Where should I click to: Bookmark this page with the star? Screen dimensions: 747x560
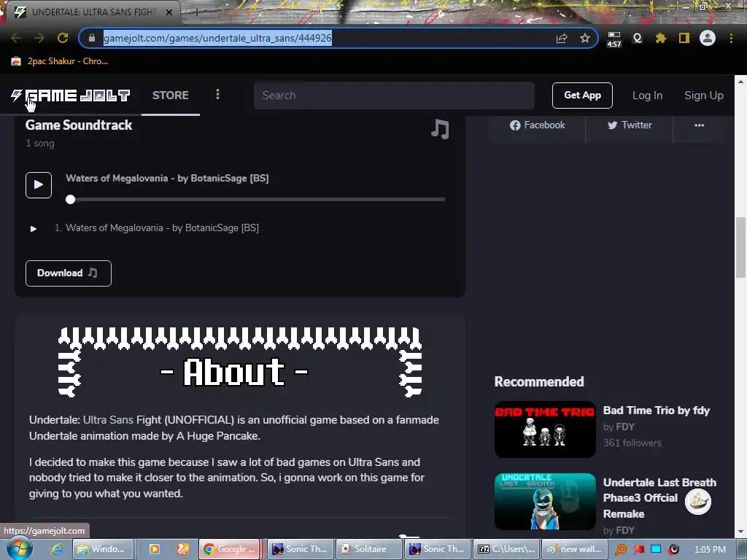coord(585,38)
